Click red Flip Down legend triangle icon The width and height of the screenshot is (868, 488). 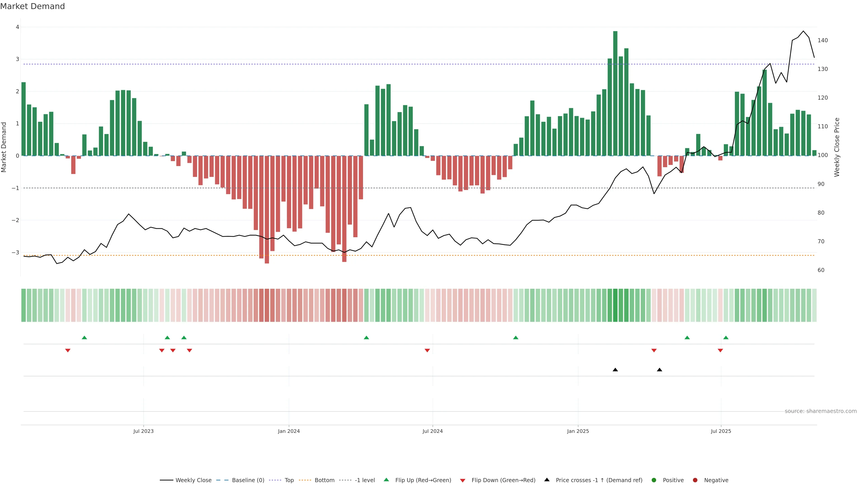tap(463, 480)
